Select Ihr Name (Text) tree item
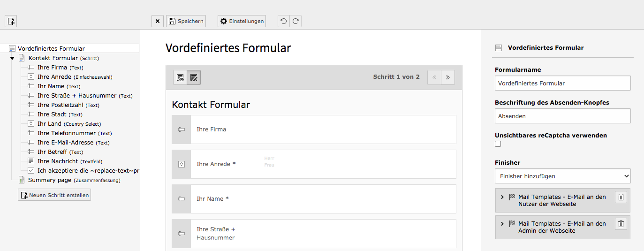The width and height of the screenshot is (644, 251). [59, 86]
